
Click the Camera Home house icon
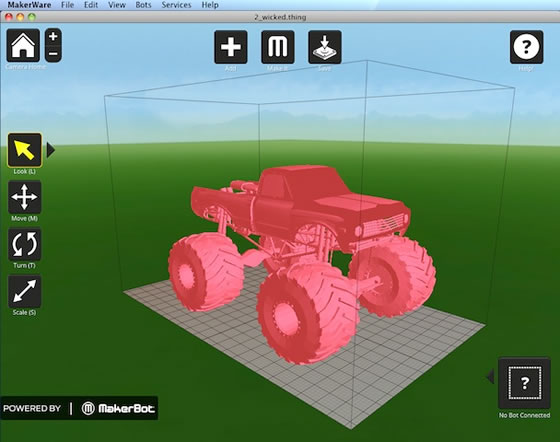pyautogui.click(x=23, y=46)
